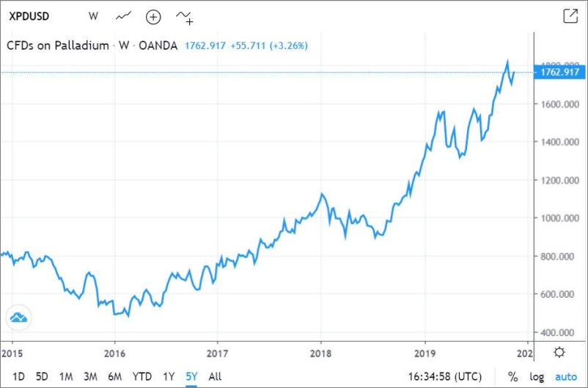Click the Compare or add symbol plus icon
The image size is (588, 388).
[x=153, y=16]
